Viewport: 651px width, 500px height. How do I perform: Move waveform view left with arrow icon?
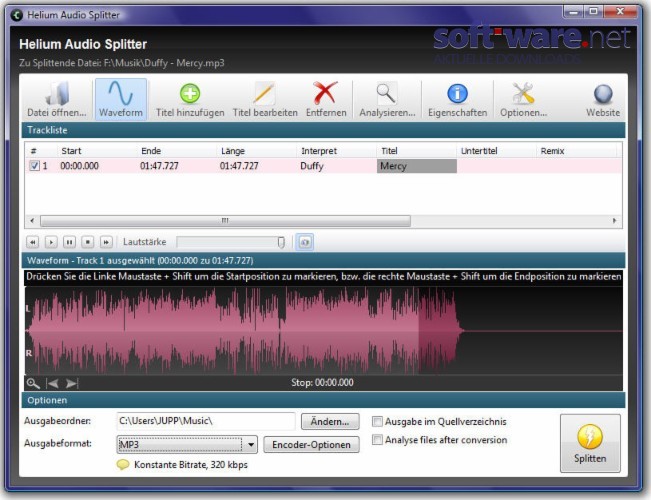[x=52, y=383]
